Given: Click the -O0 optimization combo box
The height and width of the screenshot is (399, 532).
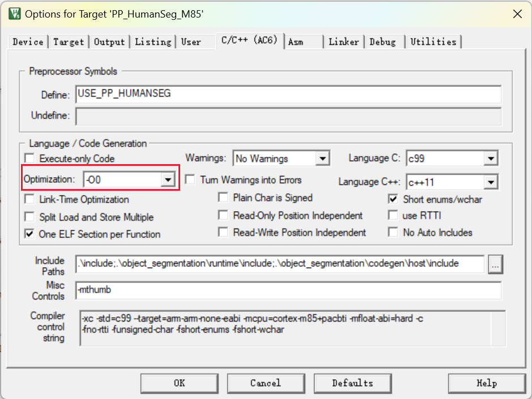Looking at the screenshot, I should (x=129, y=179).
